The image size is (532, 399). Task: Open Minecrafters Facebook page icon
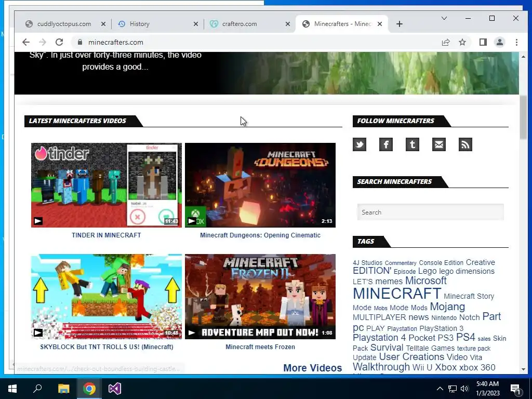[x=386, y=144]
